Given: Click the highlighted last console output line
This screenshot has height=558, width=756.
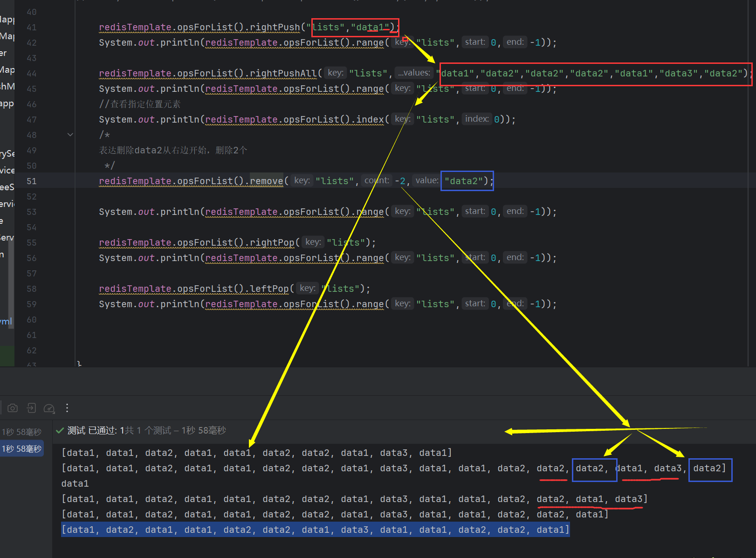Looking at the screenshot, I should [x=315, y=530].
